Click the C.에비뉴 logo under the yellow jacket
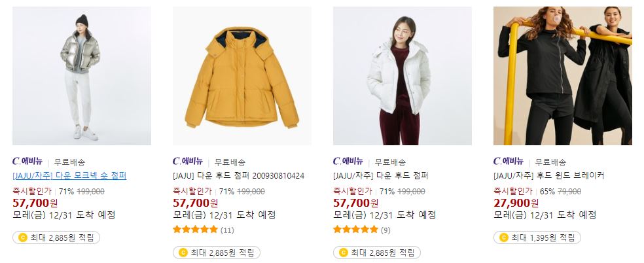This screenshot has height=263, width=644. (x=188, y=161)
